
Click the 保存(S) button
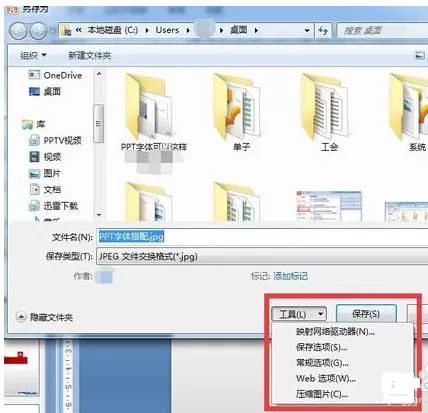[x=366, y=314]
